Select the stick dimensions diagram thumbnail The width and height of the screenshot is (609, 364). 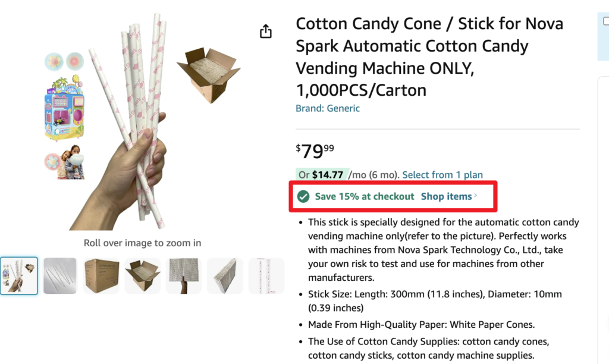(x=266, y=276)
